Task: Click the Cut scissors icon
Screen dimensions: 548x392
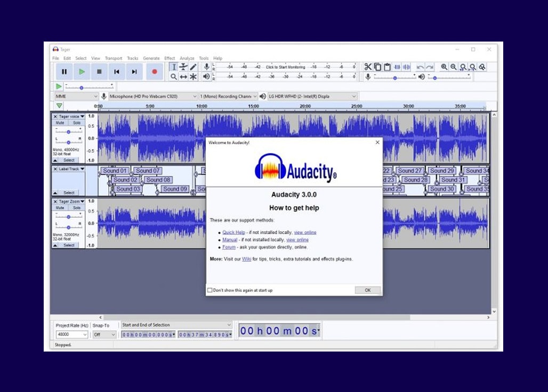Action: (x=368, y=67)
